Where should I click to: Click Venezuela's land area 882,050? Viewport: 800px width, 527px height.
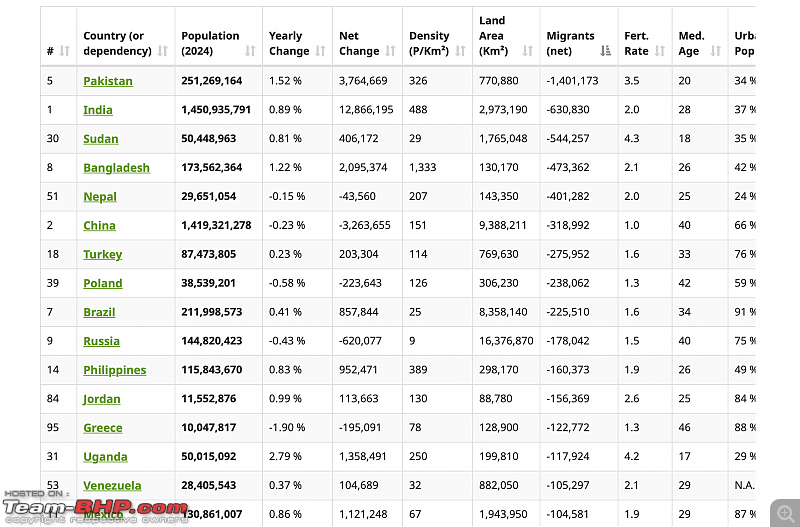(498, 485)
